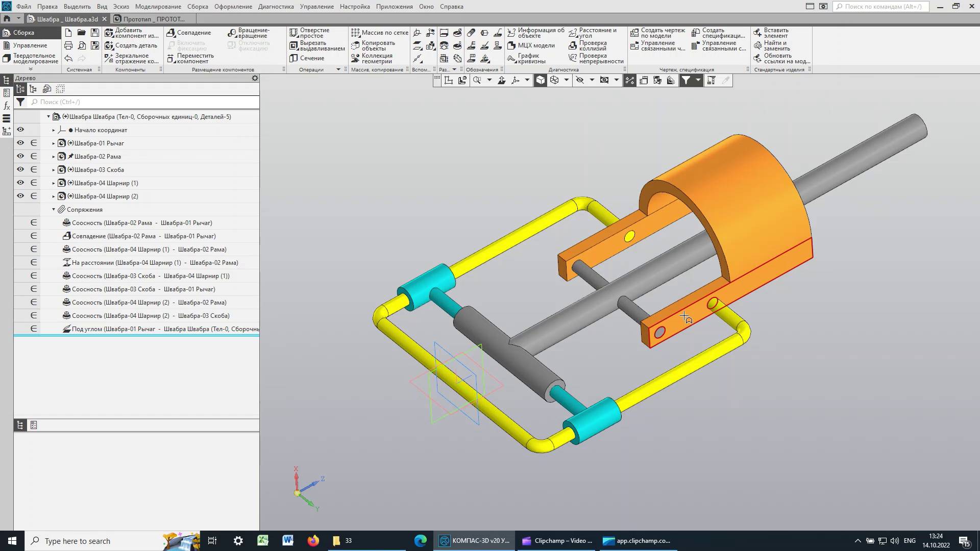Click Добавить компонент из файла icon
The width and height of the screenshot is (980, 551).
tap(109, 33)
